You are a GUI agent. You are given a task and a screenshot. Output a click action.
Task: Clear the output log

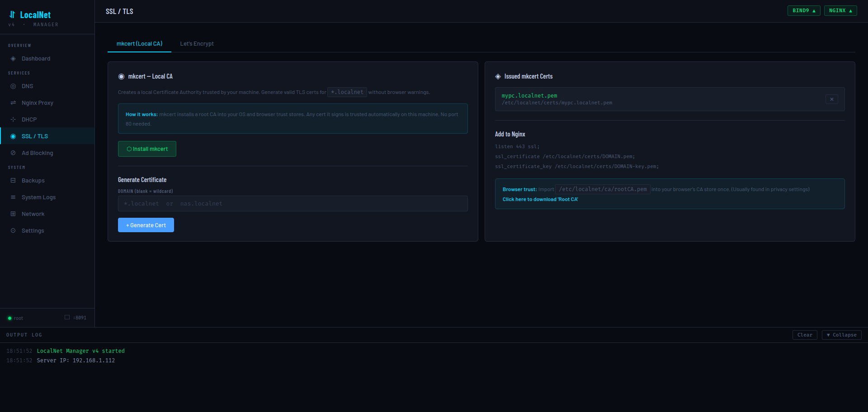pyautogui.click(x=805, y=335)
